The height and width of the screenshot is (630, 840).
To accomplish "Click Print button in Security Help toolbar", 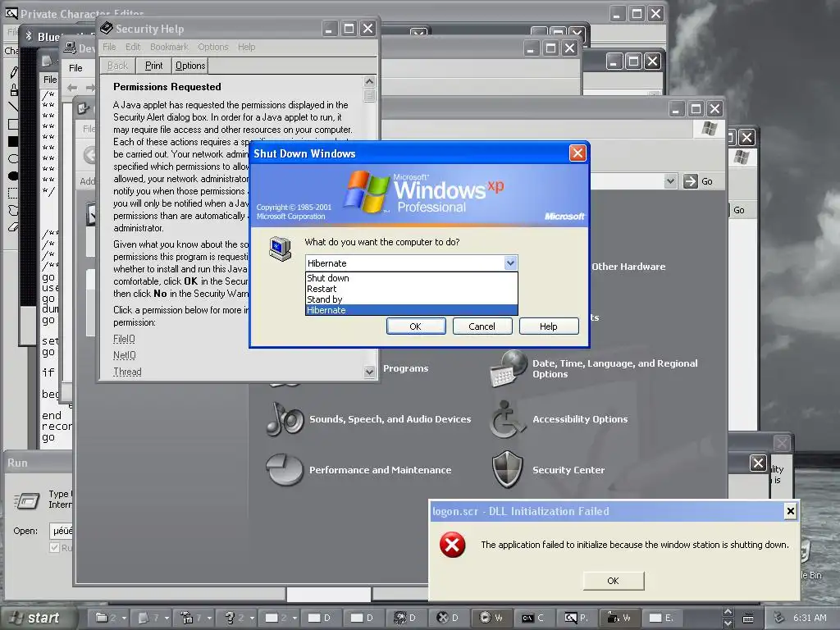I will [x=153, y=66].
